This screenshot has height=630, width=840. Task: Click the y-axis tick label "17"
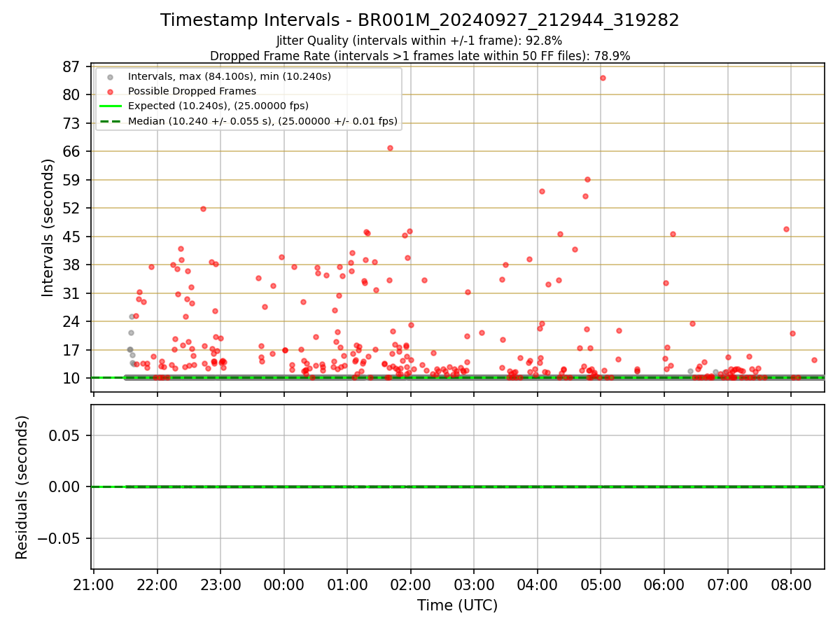[x=72, y=350]
